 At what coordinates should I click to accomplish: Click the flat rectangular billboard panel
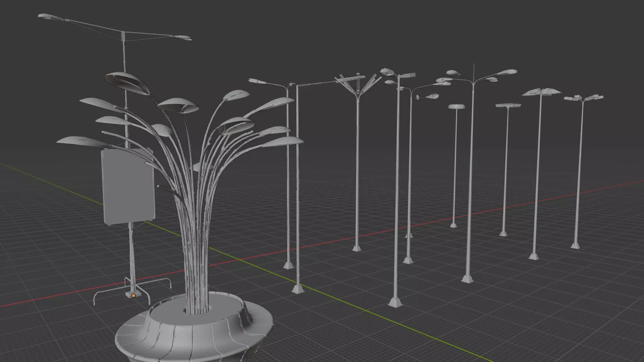point(128,187)
